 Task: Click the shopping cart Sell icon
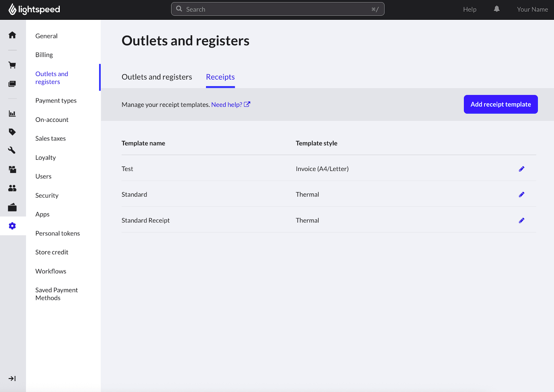click(x=12, y=65)
